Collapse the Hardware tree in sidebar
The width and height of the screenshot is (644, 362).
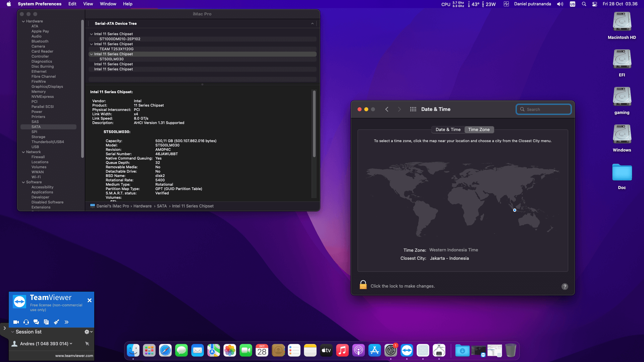tap(23, 21)
